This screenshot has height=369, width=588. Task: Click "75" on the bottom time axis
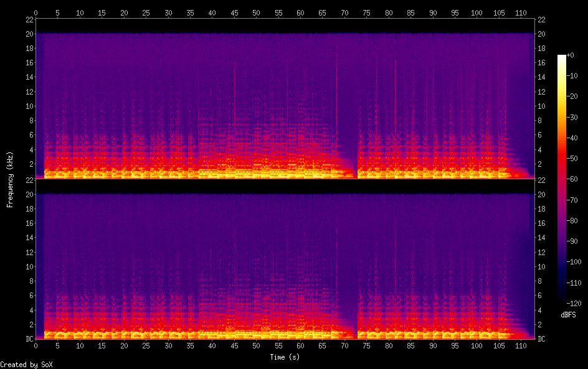[366, 346]
